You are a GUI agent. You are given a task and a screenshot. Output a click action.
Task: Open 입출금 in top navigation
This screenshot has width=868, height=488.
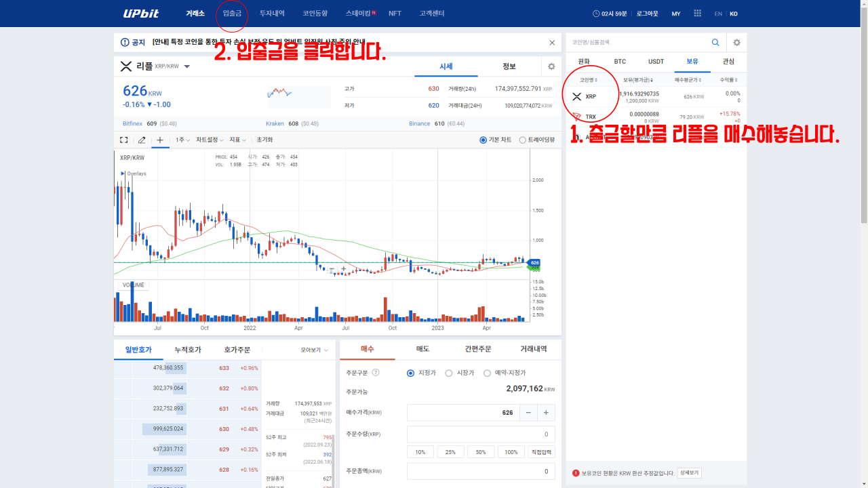[232, 14]
